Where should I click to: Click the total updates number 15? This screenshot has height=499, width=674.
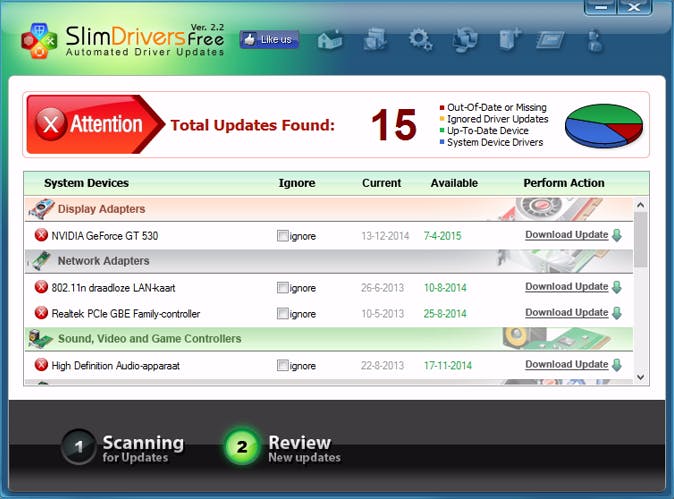click(x=394, y=125)
